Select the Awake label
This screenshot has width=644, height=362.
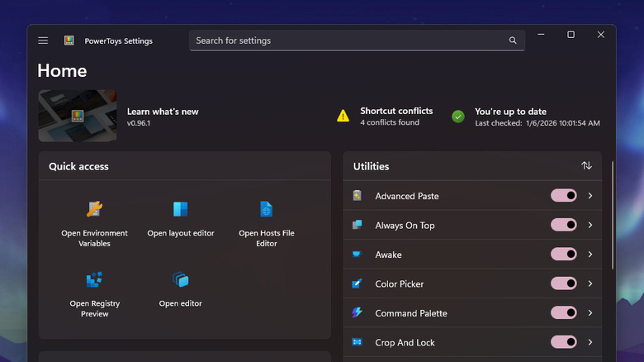click(388, 255)
